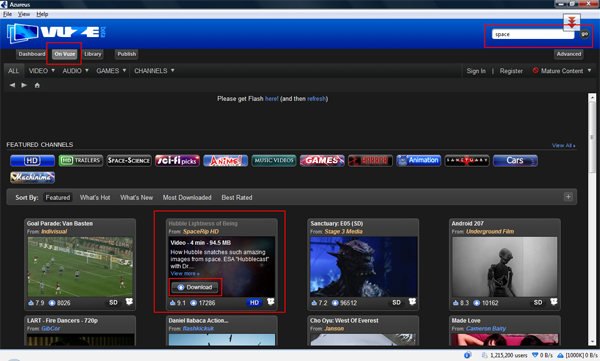Open the Animation channel
The height and width of the screenshot is (361, 600).
coord(419,160)
